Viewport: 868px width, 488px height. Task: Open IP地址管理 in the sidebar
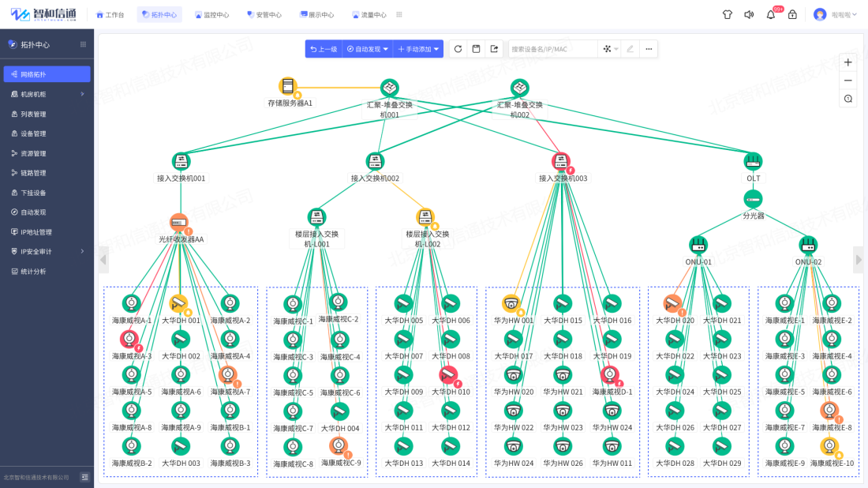(47, 232)
